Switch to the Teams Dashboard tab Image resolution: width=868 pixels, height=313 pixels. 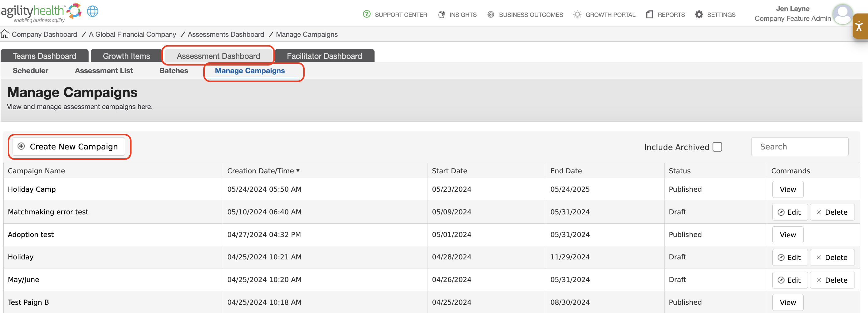click(x=44, y=56)
